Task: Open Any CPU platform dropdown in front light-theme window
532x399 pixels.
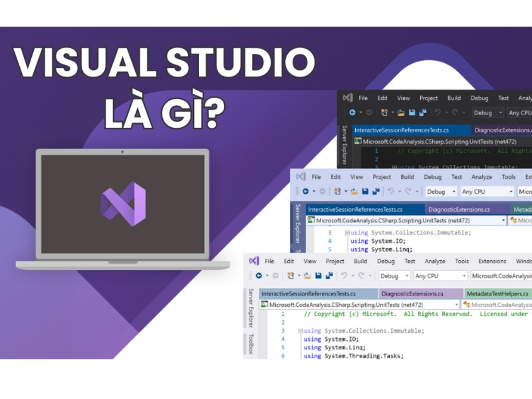Action: point(440,276)
